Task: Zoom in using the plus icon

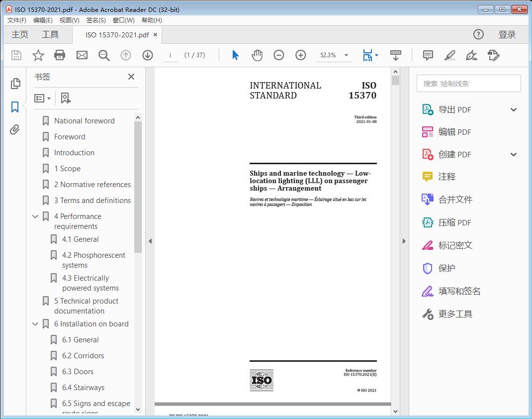Action: click(300, 55)
